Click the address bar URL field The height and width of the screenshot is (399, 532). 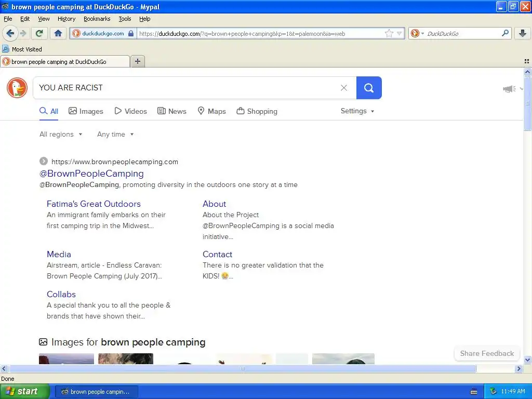(x=260, y=34)
